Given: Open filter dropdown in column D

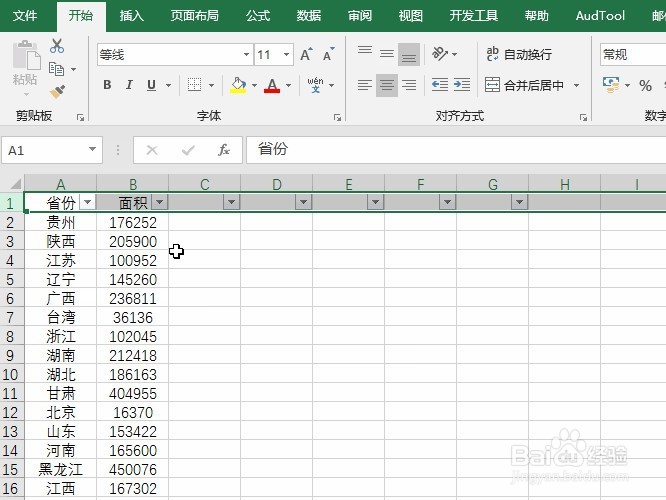Looking at the screenshot, I should (304, 202).
